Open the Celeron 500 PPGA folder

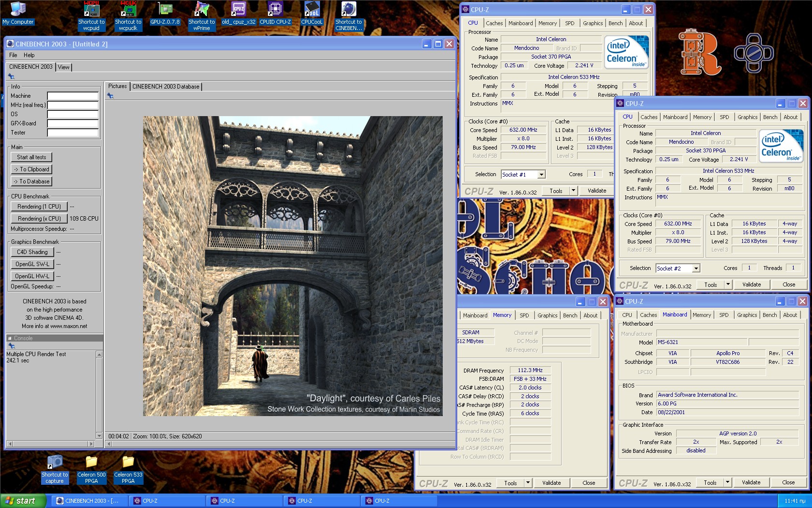point(91,469)
